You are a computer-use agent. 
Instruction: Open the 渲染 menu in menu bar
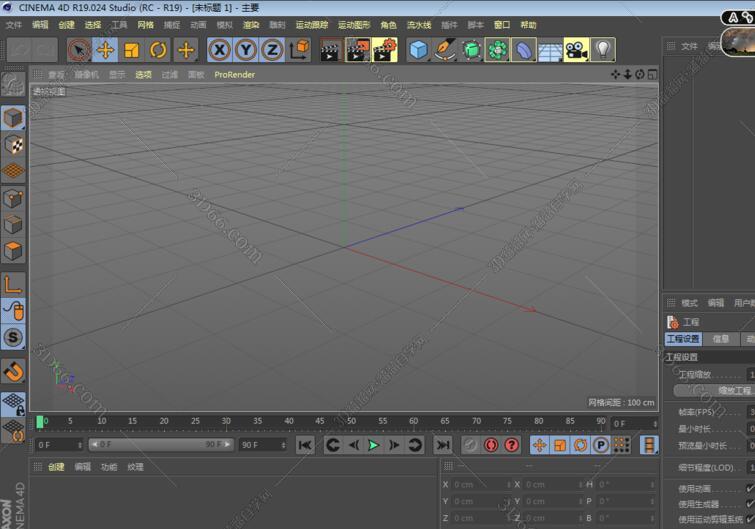click(x=251, y=25)
